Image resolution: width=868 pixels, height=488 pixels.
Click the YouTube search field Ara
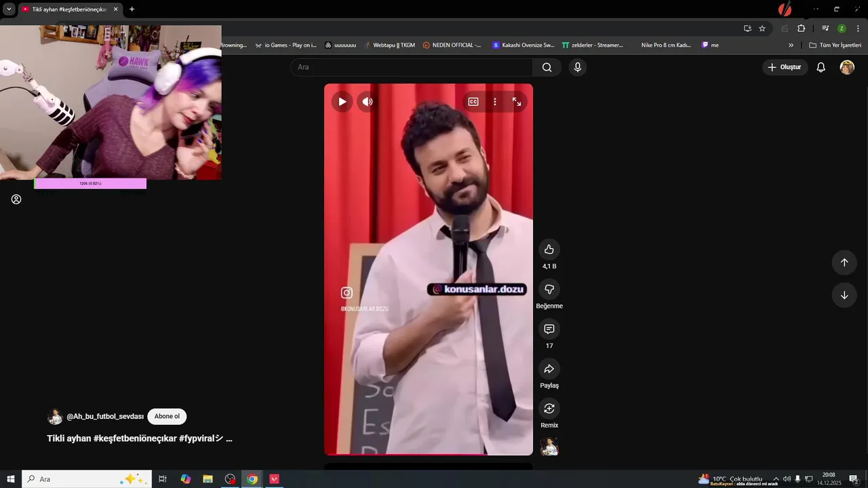(412, 67)
